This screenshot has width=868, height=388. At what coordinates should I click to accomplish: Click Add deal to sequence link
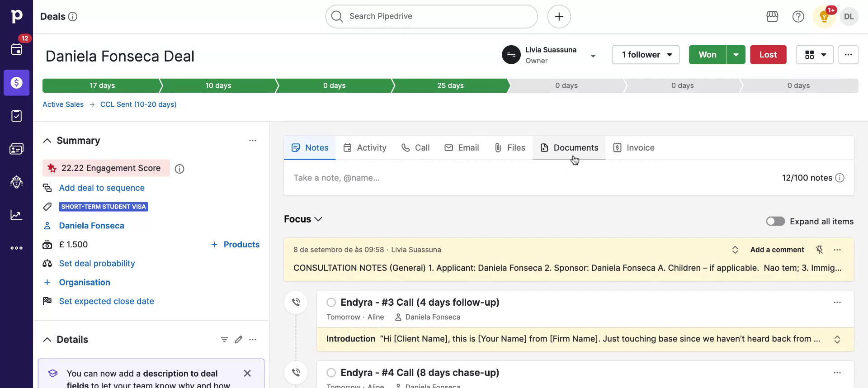tap(102, 188)
